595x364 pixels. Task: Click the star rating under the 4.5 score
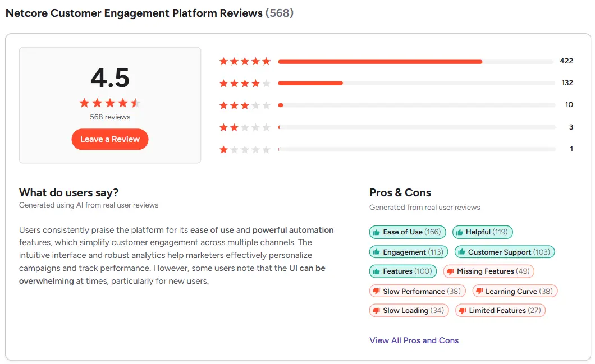coord(110,103)
